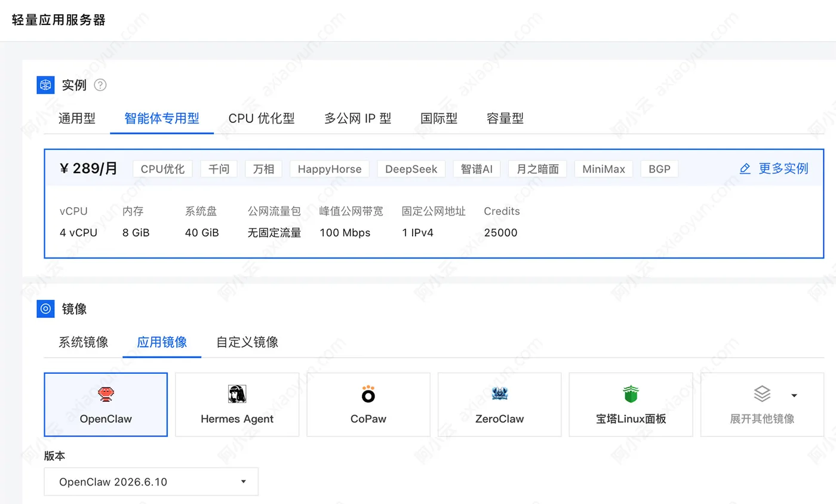Screen dimensions: 836x504
Task: Choose the CoPaw image card
Action: [x=368, y=405]
